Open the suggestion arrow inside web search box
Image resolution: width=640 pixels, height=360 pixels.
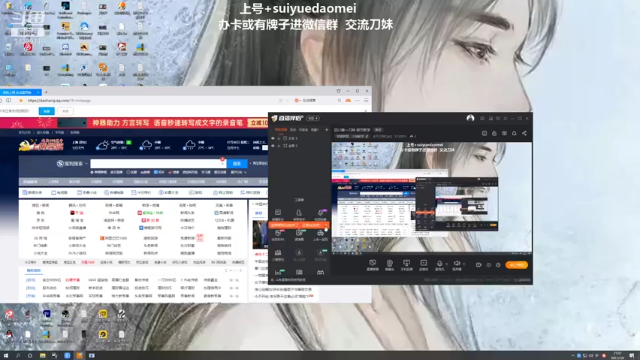click(223, 164)
